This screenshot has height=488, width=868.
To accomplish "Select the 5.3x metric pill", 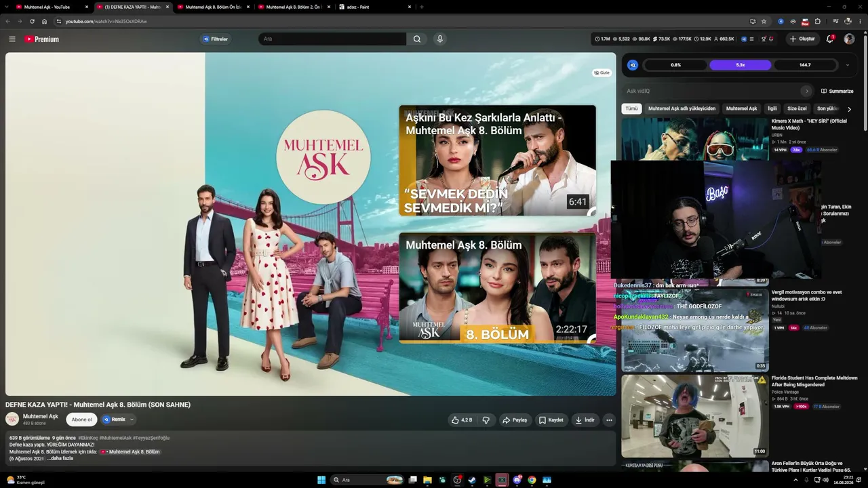I will coord(741,65).
